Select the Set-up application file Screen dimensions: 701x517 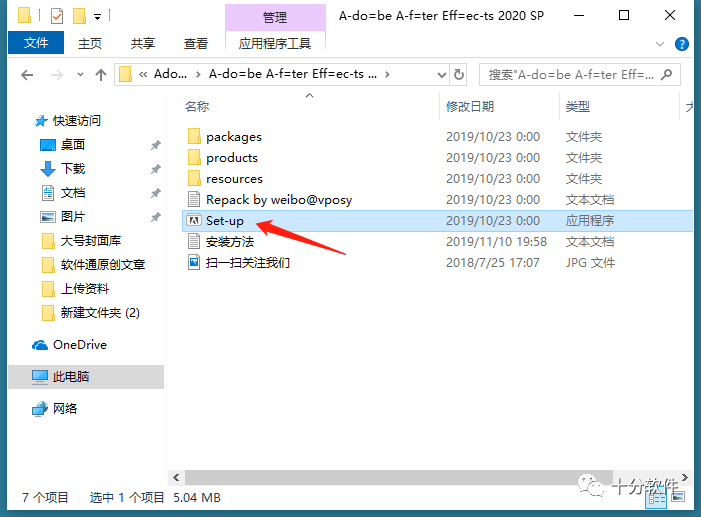(x=437, y=220)
